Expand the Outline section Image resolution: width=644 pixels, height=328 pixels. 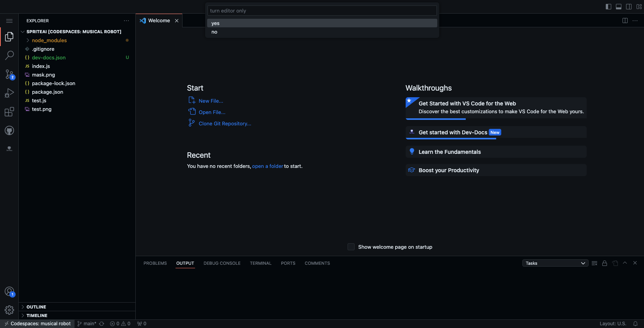point(36,307)
